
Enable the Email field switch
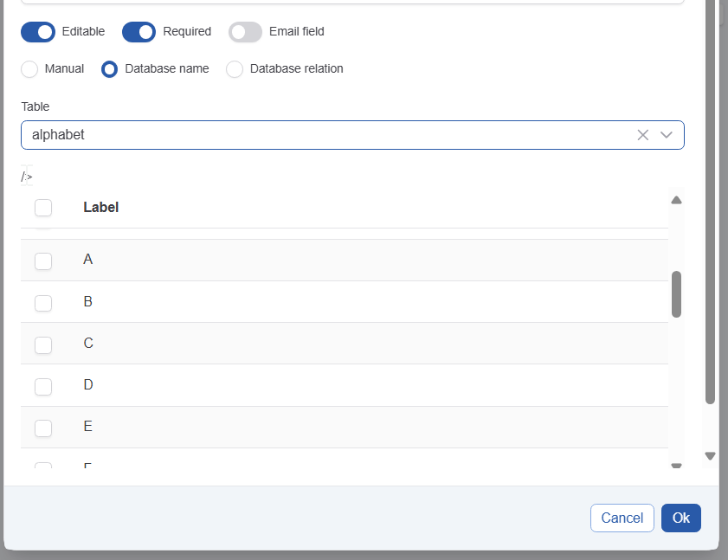[245, 32]
